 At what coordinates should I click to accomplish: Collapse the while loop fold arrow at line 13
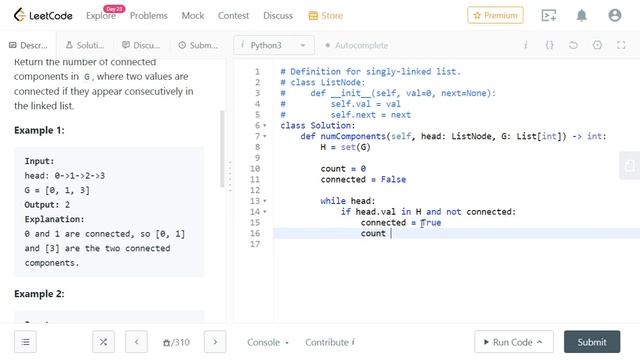coord(265,201)
